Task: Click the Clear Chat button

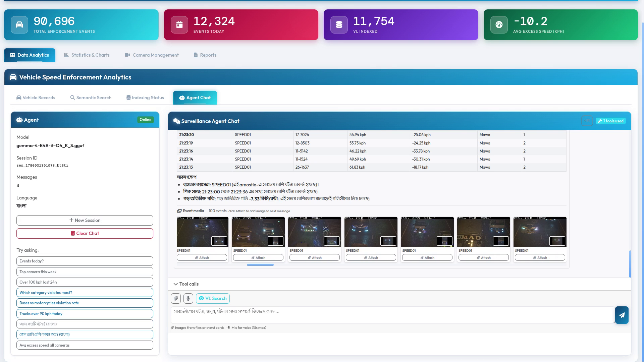Action: coord(85,233)
